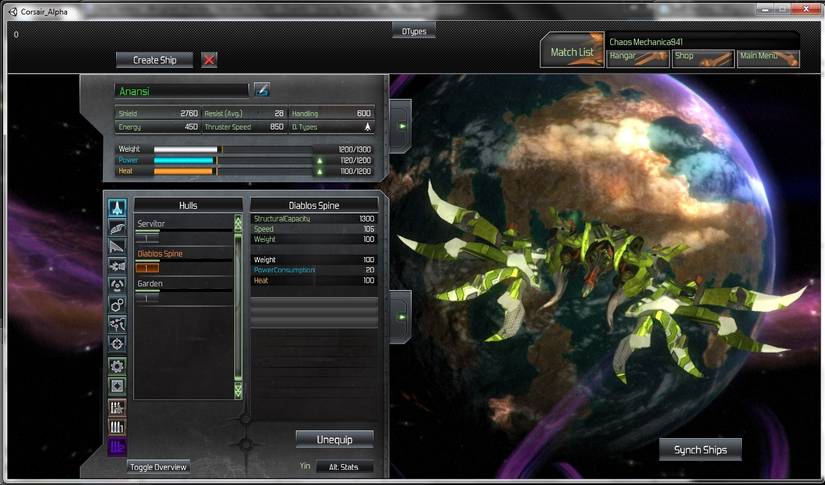Viewport: 825px width, 485px height.
Task: Click the Energy 450 stat
Action: pos(158,127)
